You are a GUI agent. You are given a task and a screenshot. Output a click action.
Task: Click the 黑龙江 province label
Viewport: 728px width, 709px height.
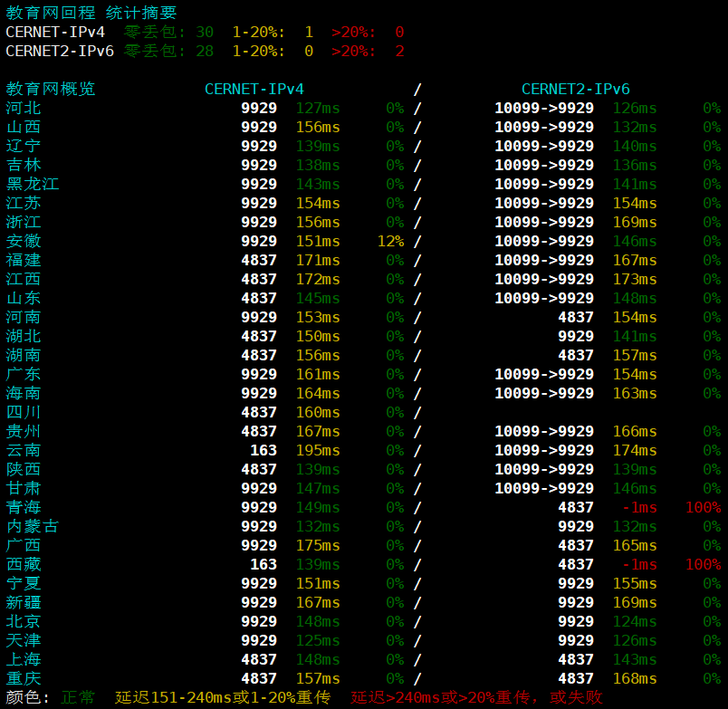tap(33, 184)
